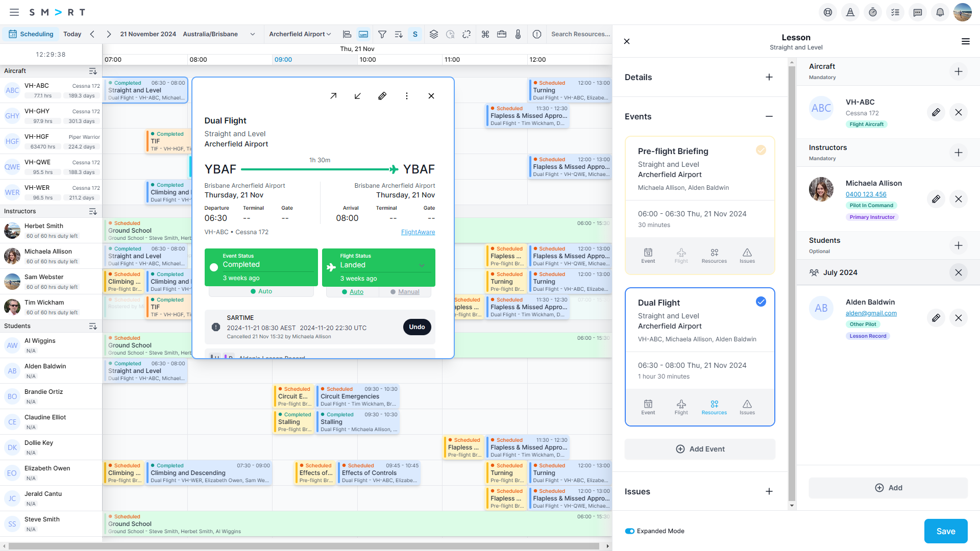
Task: Remove Alden Baldwin from students
Action: tap(958, 318)
